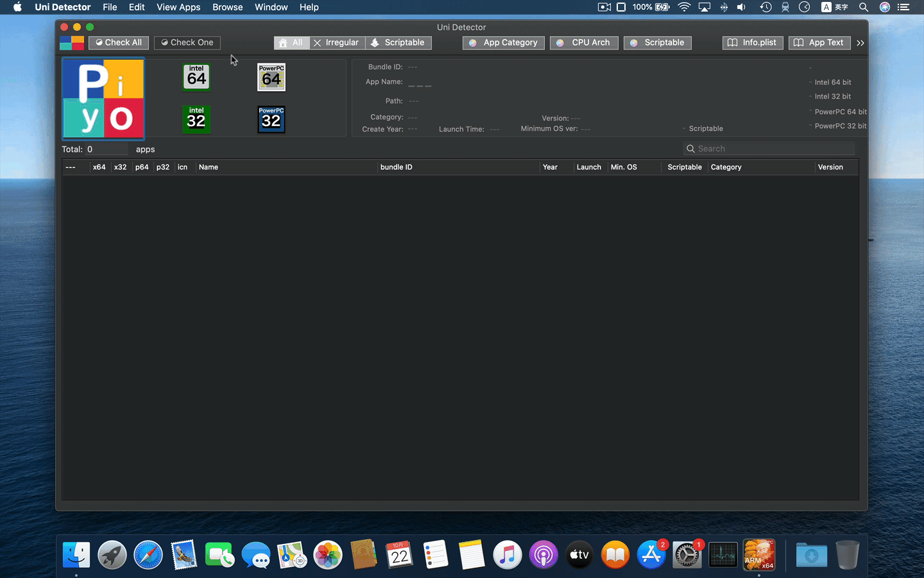Open Music from the Dock

(508, 554)
